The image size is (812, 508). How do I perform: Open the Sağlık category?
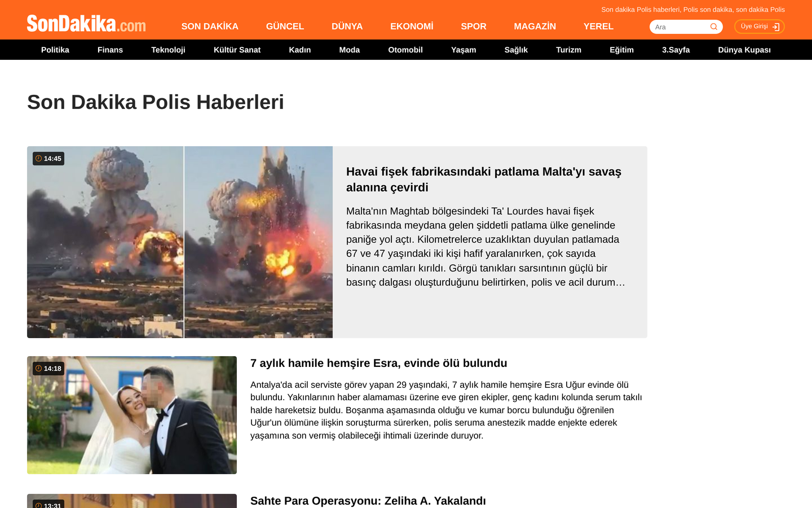click(x=516, y=50)
